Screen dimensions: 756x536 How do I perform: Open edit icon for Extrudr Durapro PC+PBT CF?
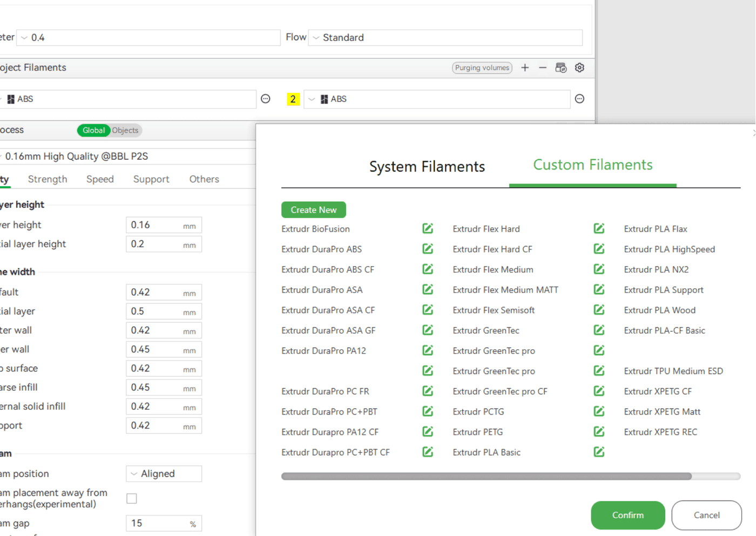coord(428,452)
